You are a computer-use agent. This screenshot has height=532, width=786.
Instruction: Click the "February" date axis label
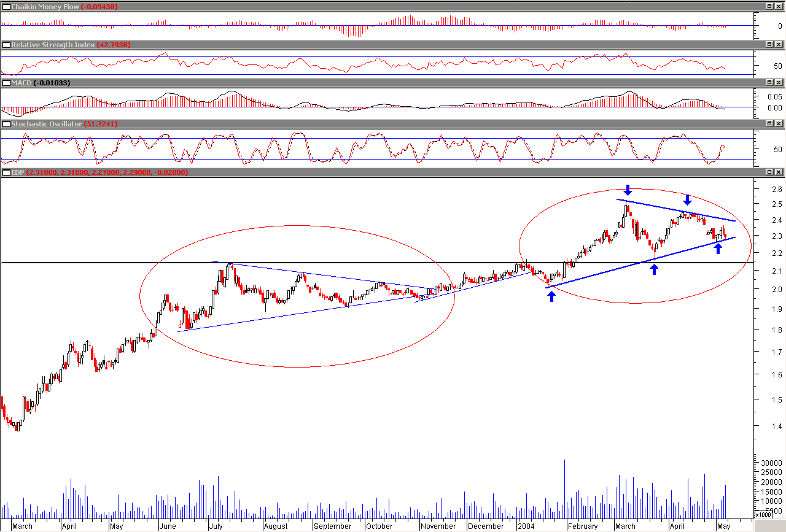pyautogui.click(x=583, y=526)
